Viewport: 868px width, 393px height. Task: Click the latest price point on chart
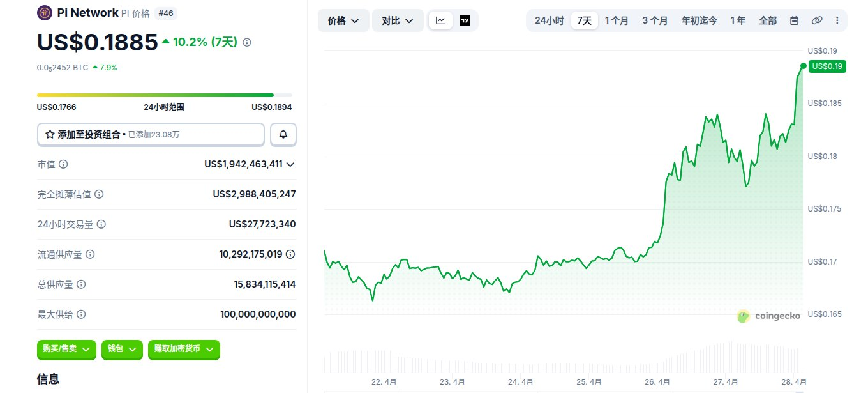803,66
